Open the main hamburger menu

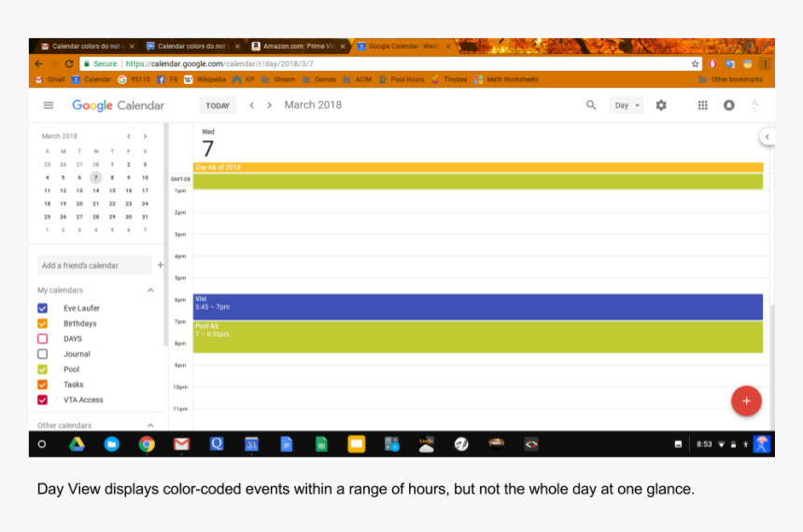[x=49, y=105]
